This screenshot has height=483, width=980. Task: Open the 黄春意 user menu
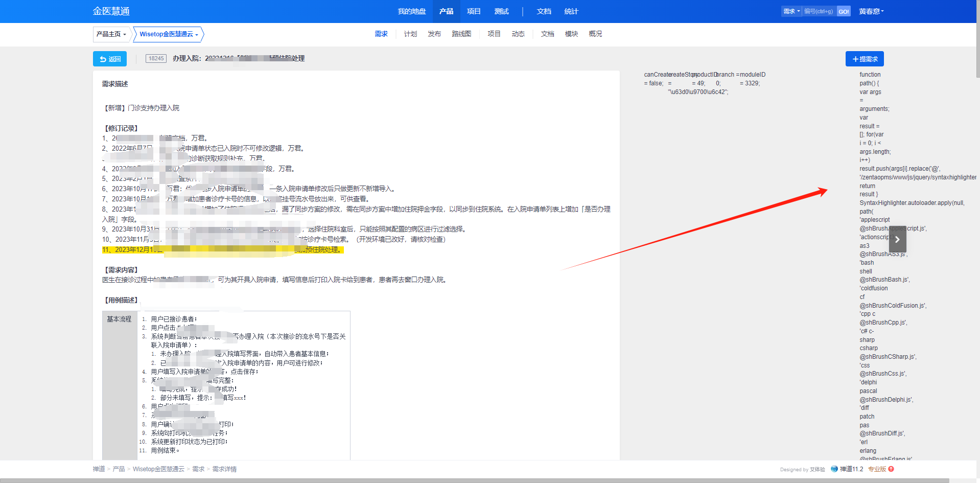(x=871, y=11)
